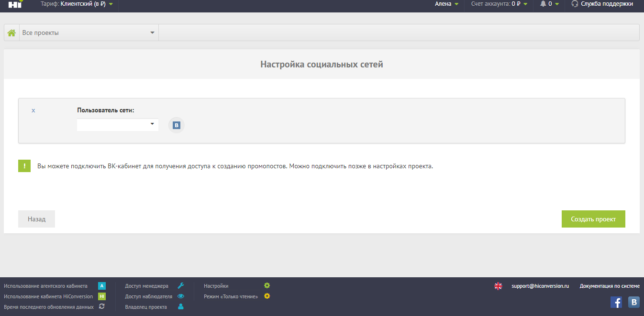The height and width of the screenshot is (316, 644).
Task: Click 'Доступ менеджера' legend text
Action: tap(147, 286)
